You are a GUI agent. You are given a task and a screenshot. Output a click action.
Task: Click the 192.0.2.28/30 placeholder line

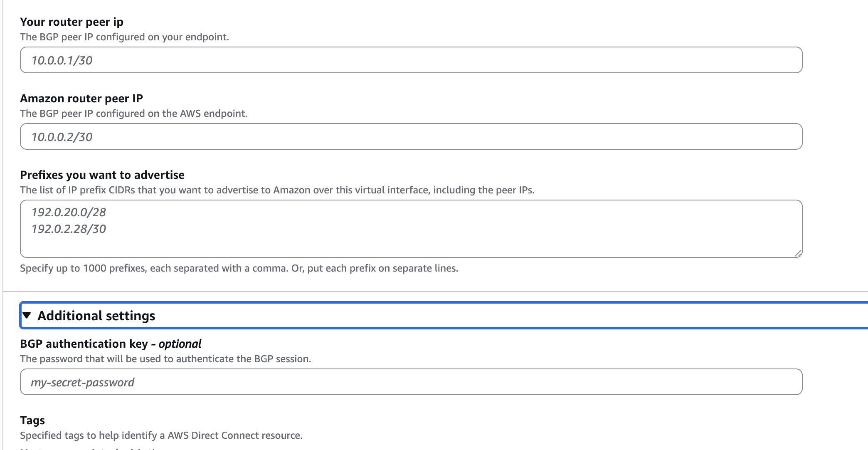tap(69, 229)
